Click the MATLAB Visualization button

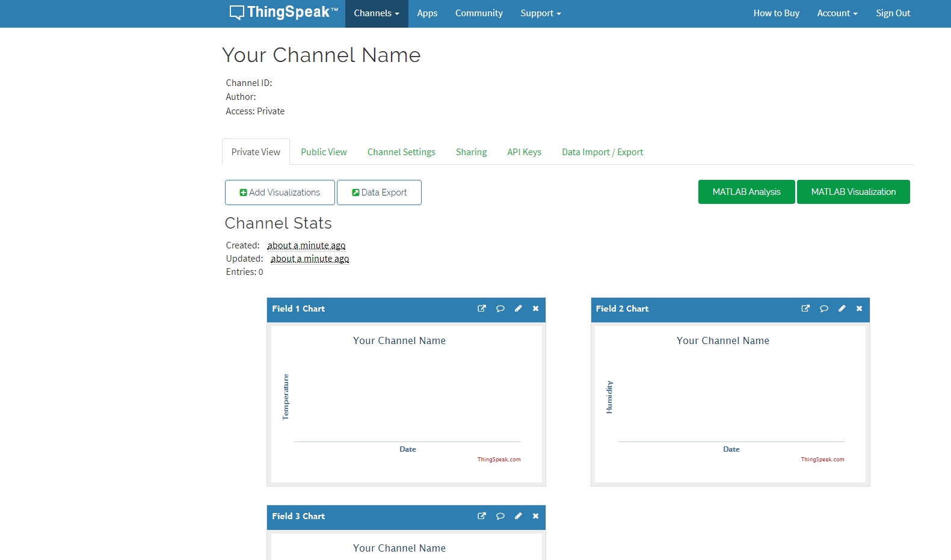click(x=853, y=192)
